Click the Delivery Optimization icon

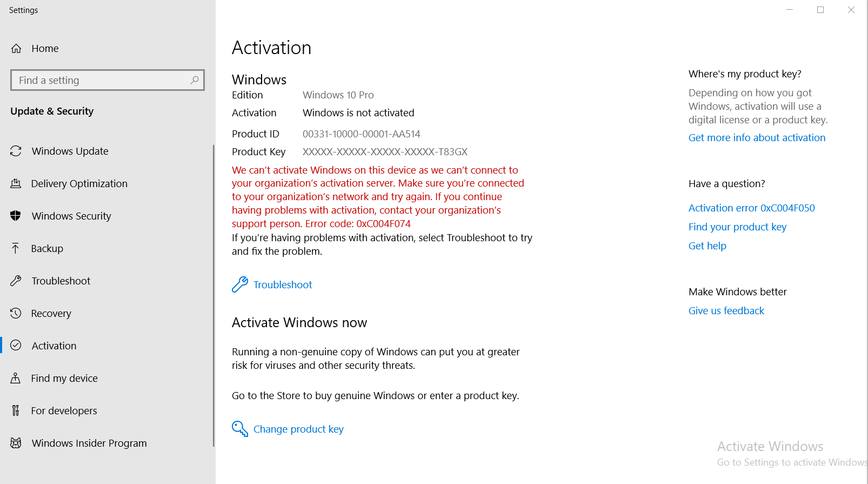[x=16, y=183]
